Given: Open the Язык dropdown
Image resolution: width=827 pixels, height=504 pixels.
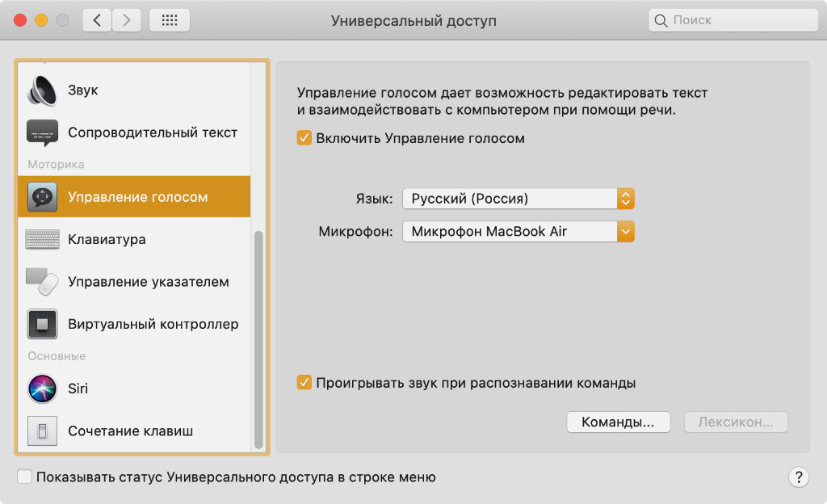Looking at the screenshot, I should coord(518,199).
